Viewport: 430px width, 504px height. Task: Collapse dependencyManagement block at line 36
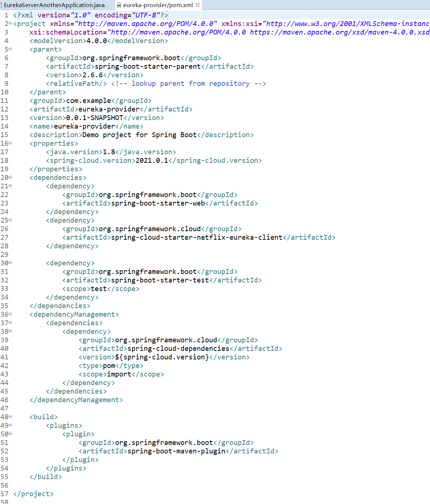[10, 314]
